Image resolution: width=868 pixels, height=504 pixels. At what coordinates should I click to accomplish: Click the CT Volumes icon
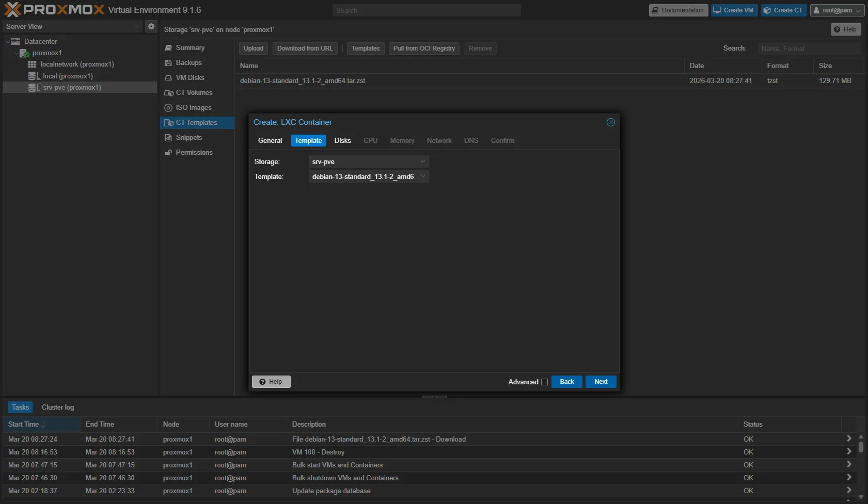click(168, 93)
